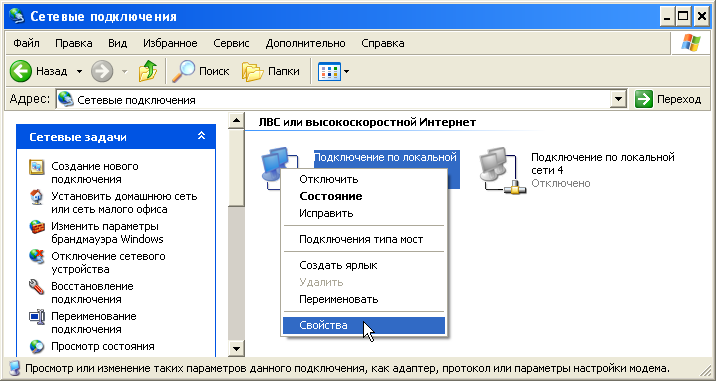Open the Views dropdown arrow in toolbar
Viewport: 716px width, 381px height.
coord(347,71)
